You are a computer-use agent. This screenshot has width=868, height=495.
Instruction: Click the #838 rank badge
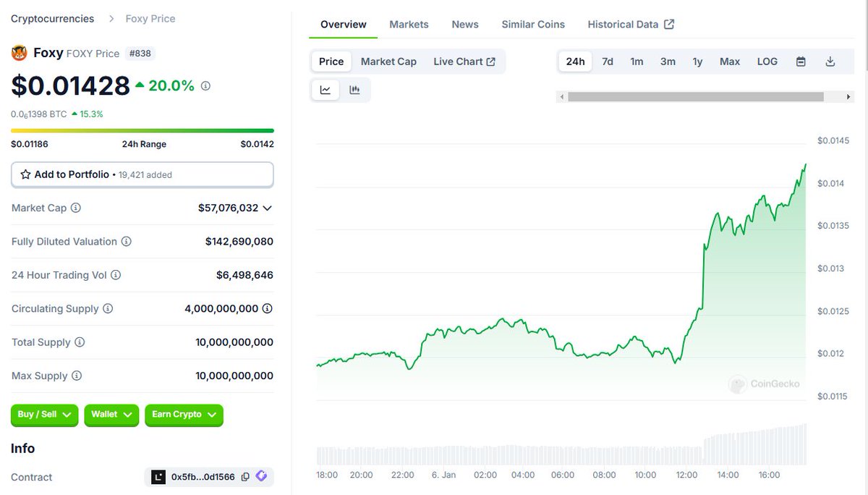click(140, 53)
